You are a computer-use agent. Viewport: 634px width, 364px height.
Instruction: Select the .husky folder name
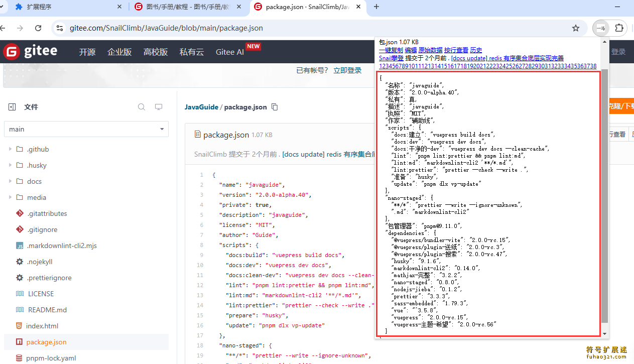click(x=37, y=165)
